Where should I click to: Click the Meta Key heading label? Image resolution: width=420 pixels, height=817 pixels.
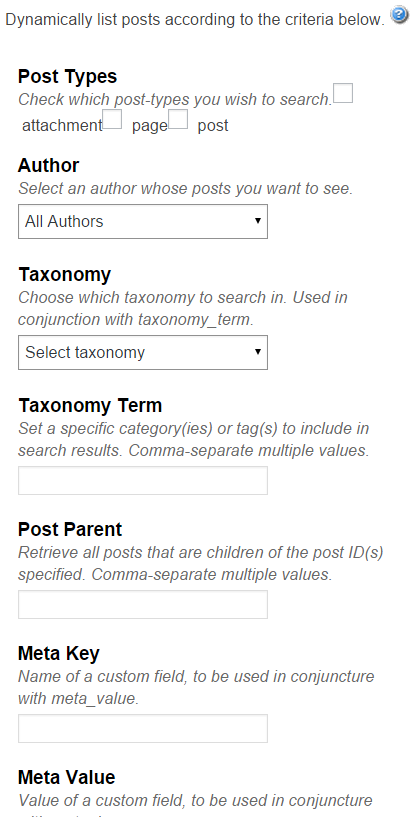[x=58, y=653]
